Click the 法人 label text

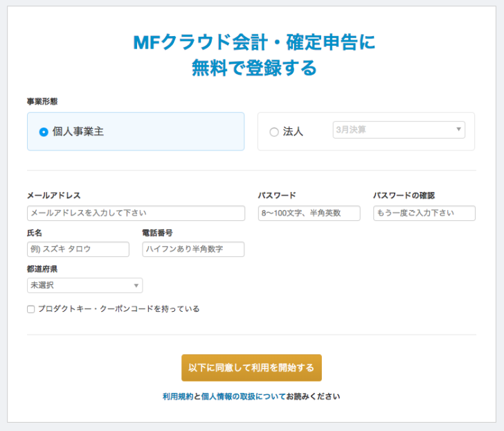click(293, 132)
